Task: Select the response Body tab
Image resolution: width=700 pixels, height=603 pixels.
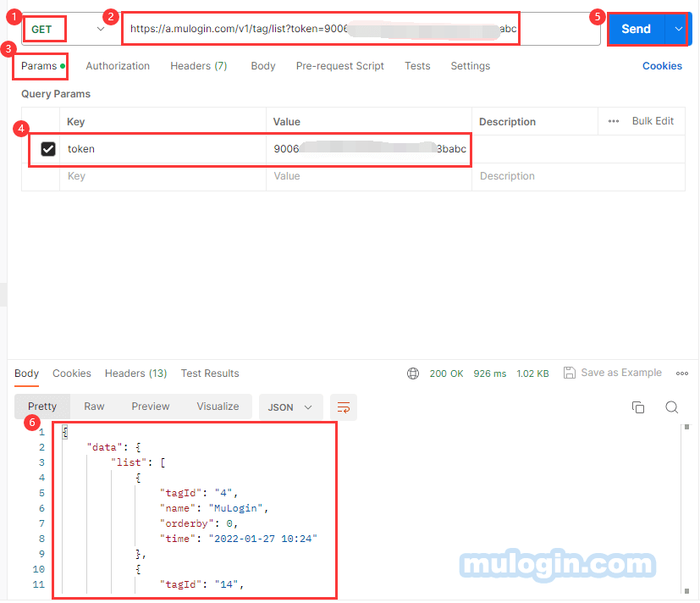Action: pos(27,373)
